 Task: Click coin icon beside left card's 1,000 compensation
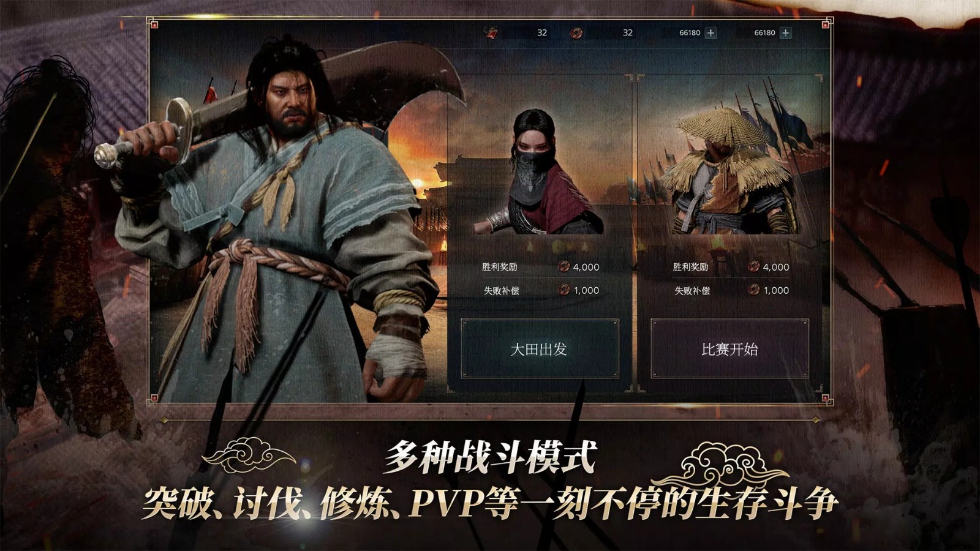[x=564, y=290]
